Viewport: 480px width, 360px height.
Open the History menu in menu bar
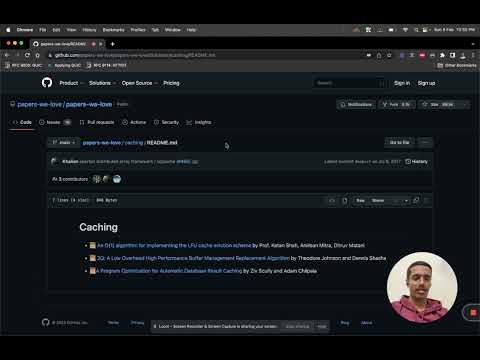pyautogui.click(x=89, y=30)
